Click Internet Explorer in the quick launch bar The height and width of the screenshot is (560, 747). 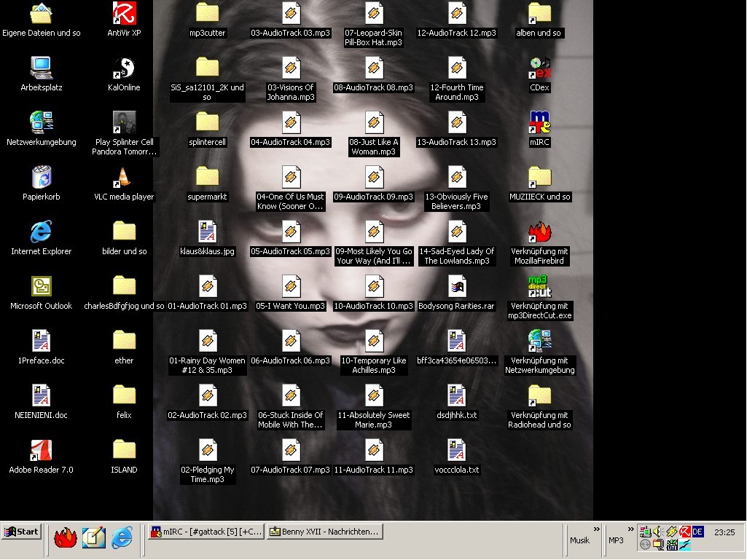coord(122,537)
